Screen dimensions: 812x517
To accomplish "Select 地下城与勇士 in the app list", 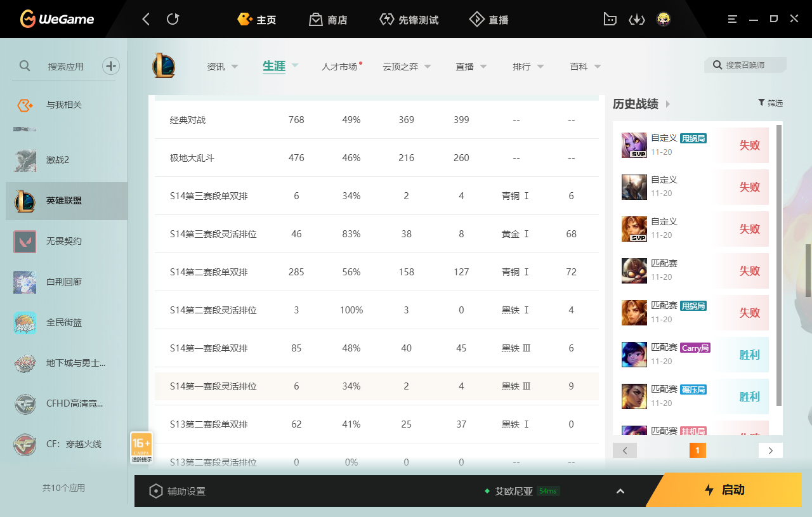I will pyautogui.click(x=67, y=363).
